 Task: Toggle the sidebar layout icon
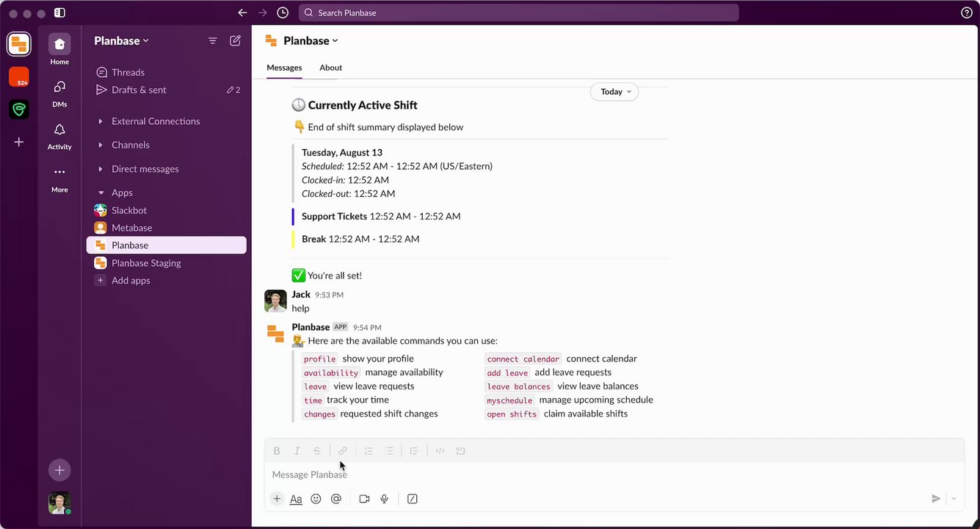59,12
